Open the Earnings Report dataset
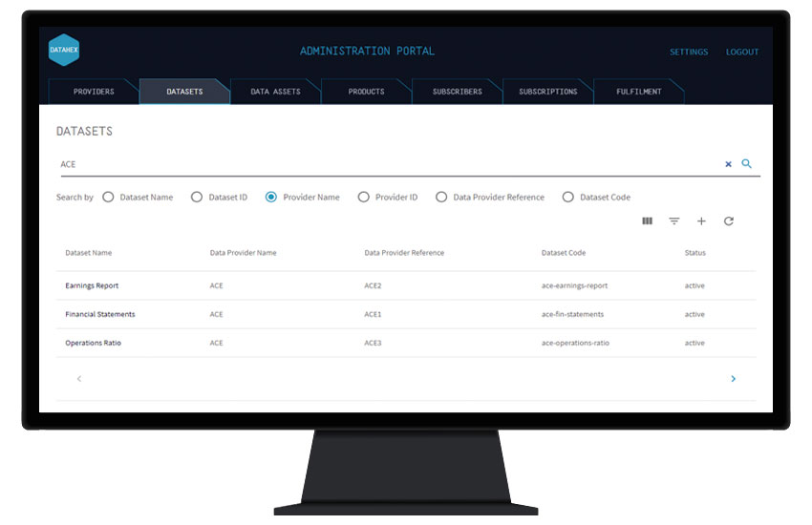This screenshot has height=525, width=812. click(92, 285)
